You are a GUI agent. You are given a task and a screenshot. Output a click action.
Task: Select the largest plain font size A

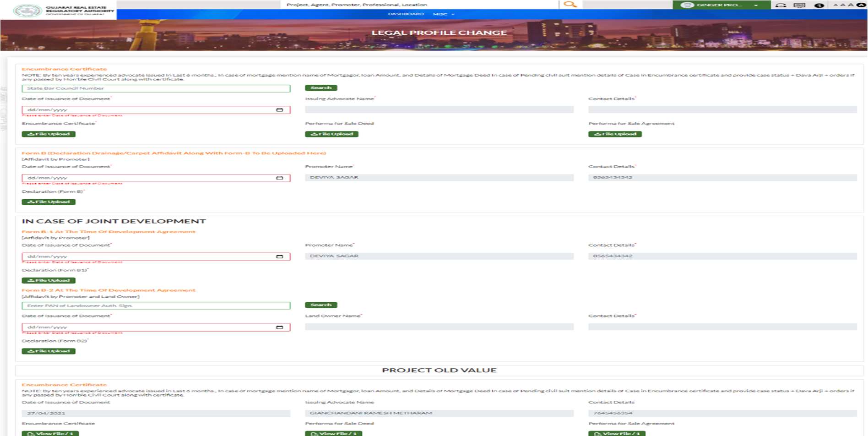click(x=851, y=5)
